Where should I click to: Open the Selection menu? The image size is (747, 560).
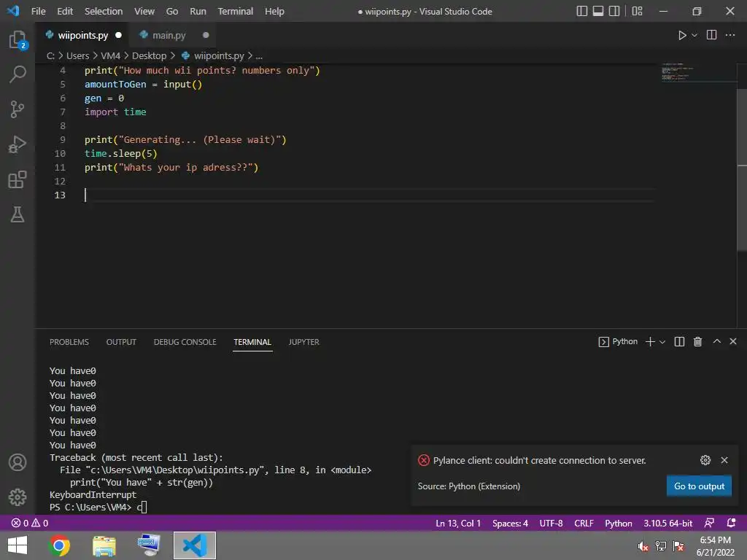point(104,11)
